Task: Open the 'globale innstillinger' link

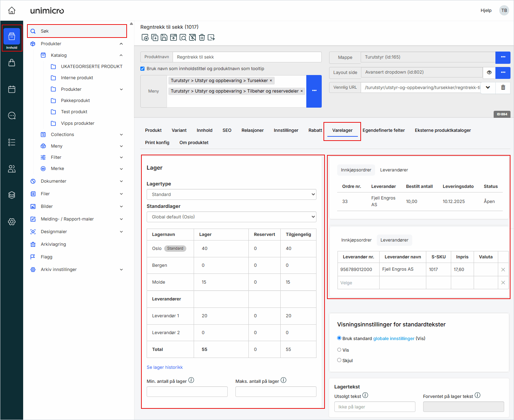Action: (x=394, y=339)
